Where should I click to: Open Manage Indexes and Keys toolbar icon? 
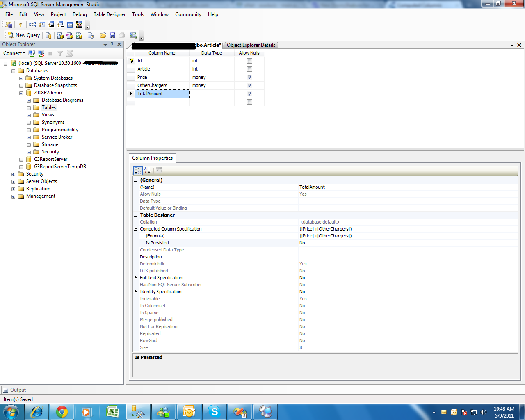point(41,25)
